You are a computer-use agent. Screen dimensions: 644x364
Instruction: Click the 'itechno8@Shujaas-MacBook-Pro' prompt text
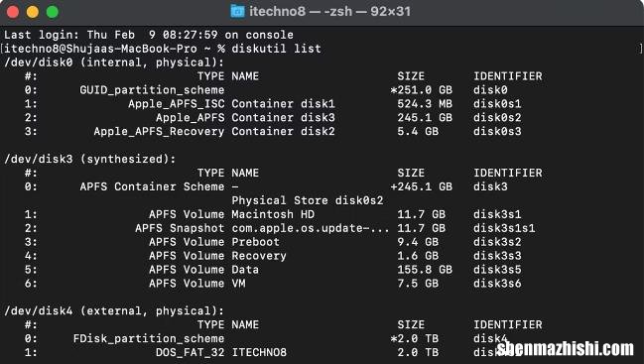[100, 49]
